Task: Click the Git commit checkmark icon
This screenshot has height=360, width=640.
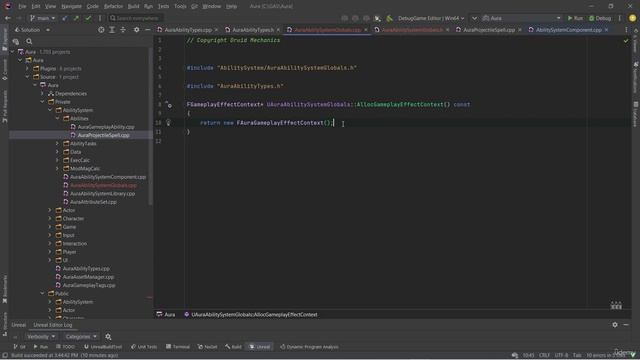Action: pyautogui.click(x=88, y=18)
